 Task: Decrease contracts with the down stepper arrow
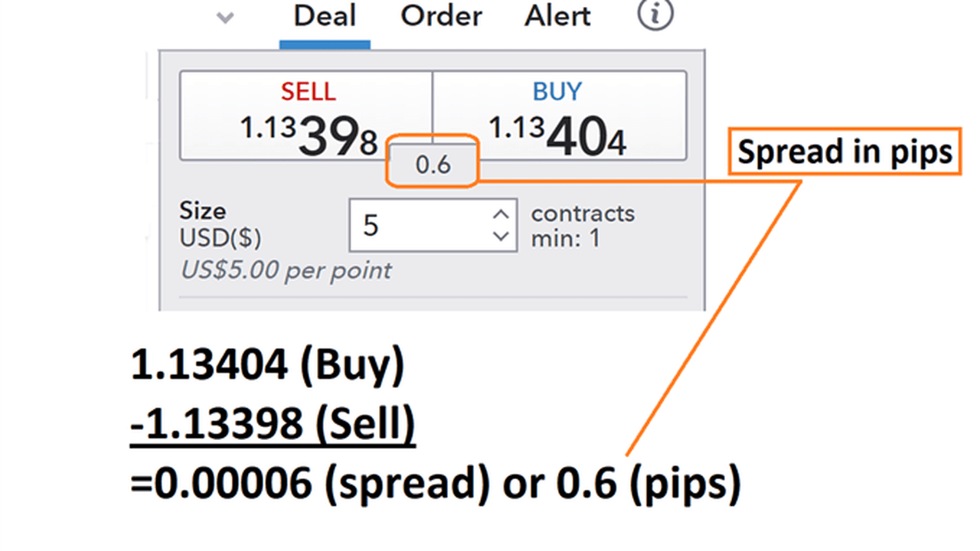coord(501,237)
